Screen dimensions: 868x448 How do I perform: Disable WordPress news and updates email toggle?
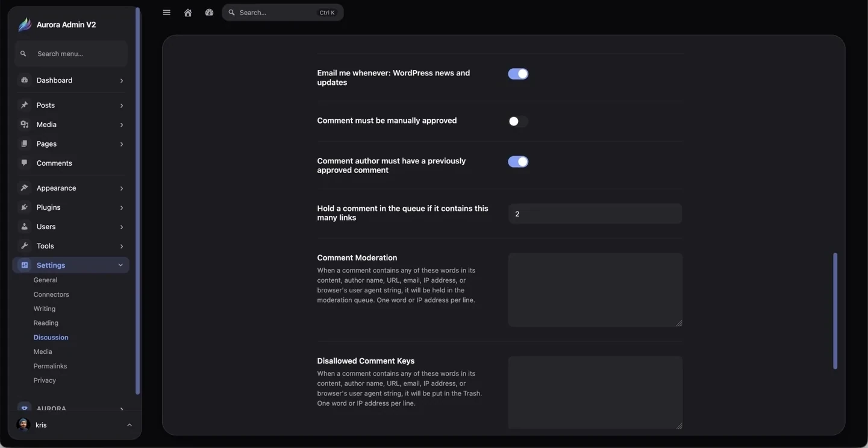pos(518,74)
